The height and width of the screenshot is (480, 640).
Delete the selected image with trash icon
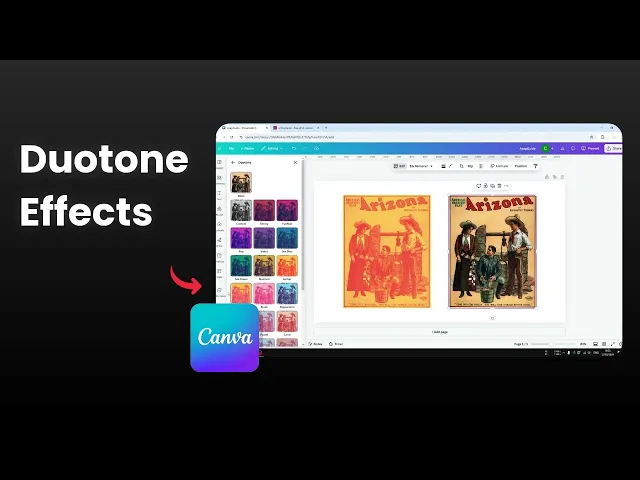[499, 186]
